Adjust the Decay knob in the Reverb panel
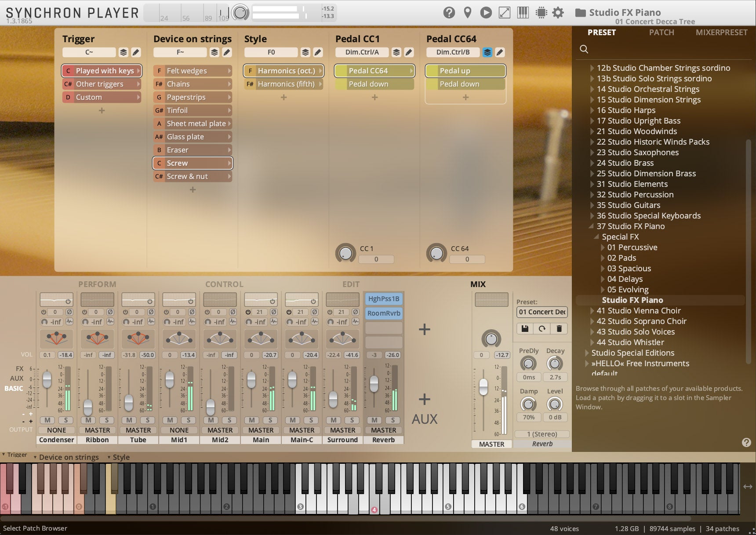This screenshot has height=535, width=756. 555,364
